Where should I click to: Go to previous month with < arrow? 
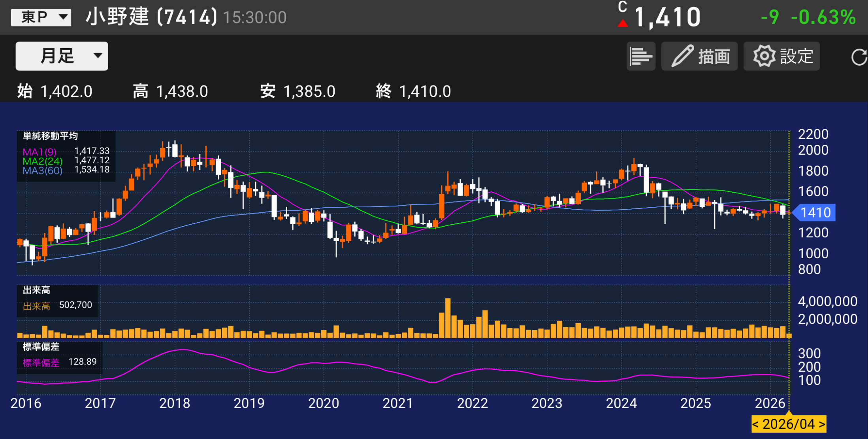(755, 424)
